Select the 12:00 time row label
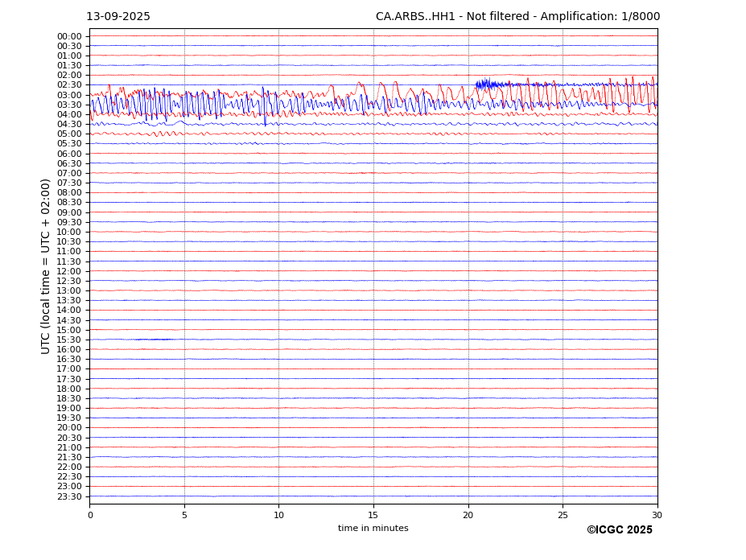This screenshot has height=560, width=746. coord(69,272)
